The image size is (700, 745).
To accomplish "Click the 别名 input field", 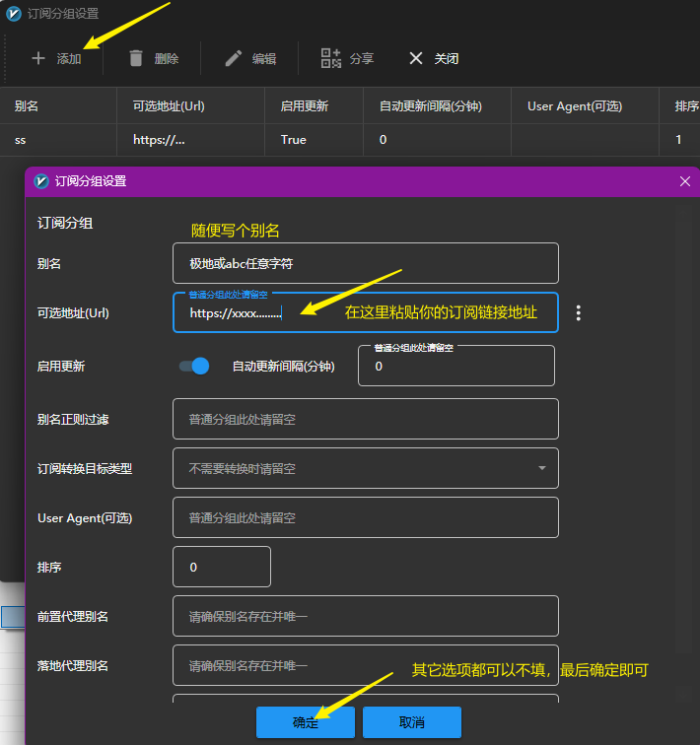I will pyautogui.click(x=365, y=263).
